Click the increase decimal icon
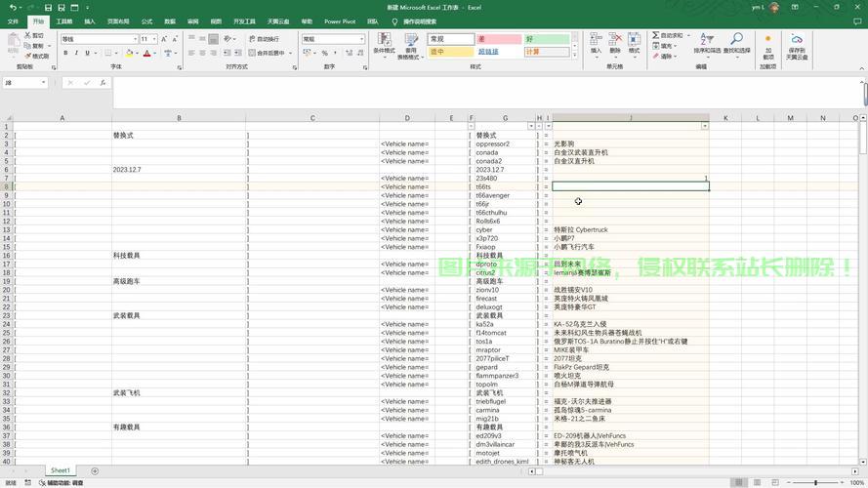 coord(349,53)
